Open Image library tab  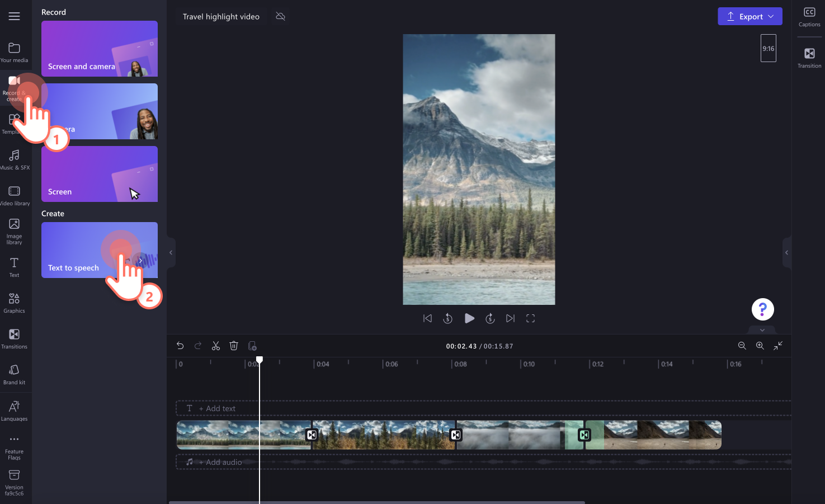click(14, 232)
